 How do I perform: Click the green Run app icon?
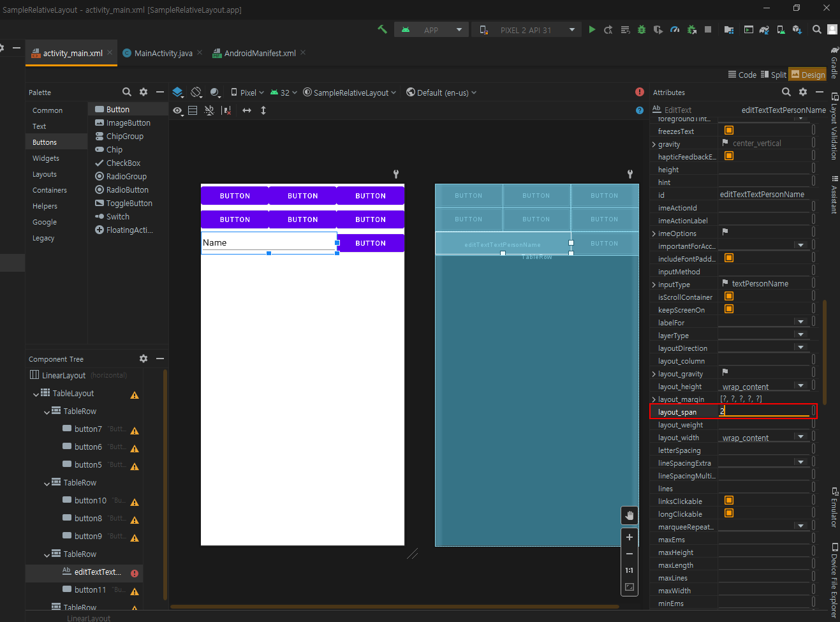click(592, 30)
